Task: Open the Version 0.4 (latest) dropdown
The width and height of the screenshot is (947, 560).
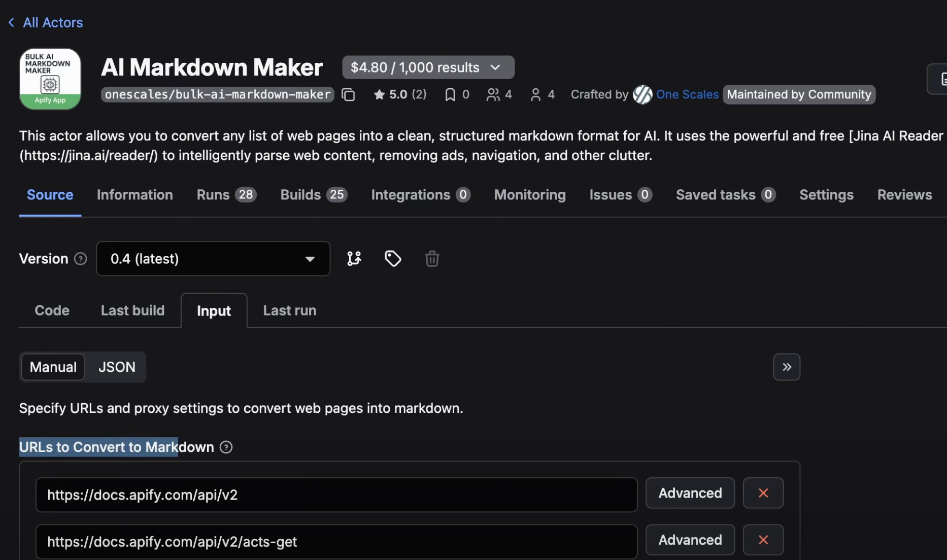Action: pos(213,259)
